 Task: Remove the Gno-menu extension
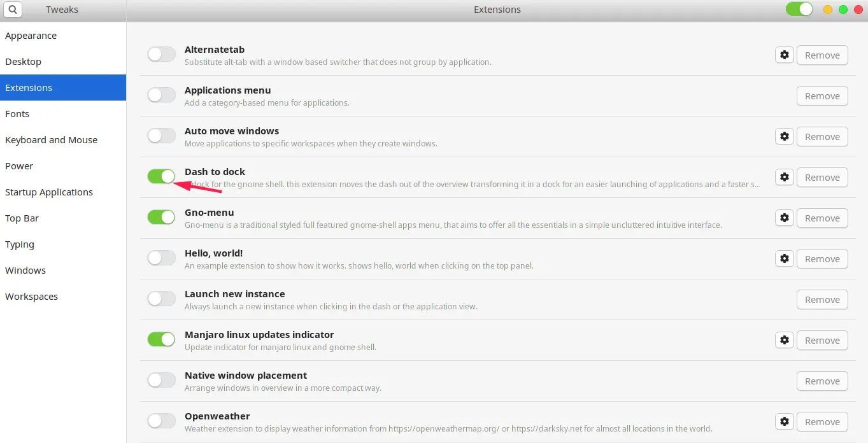pyautogui.click(x=822, y=218)
